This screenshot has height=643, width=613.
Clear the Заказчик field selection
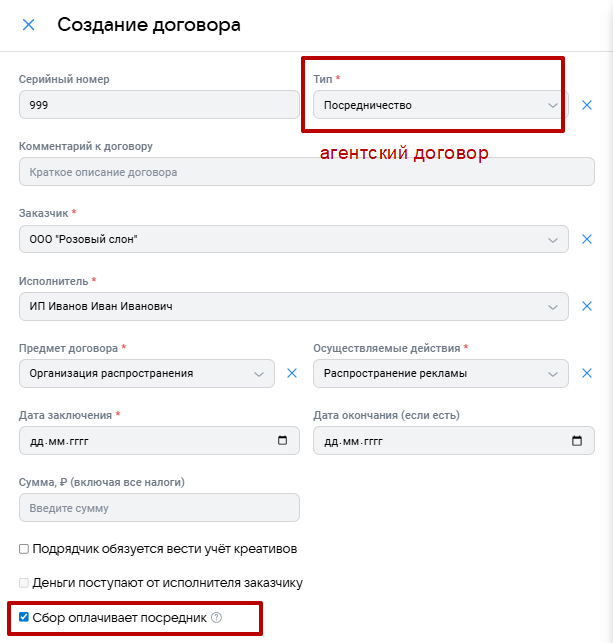[x=587, y=239]
